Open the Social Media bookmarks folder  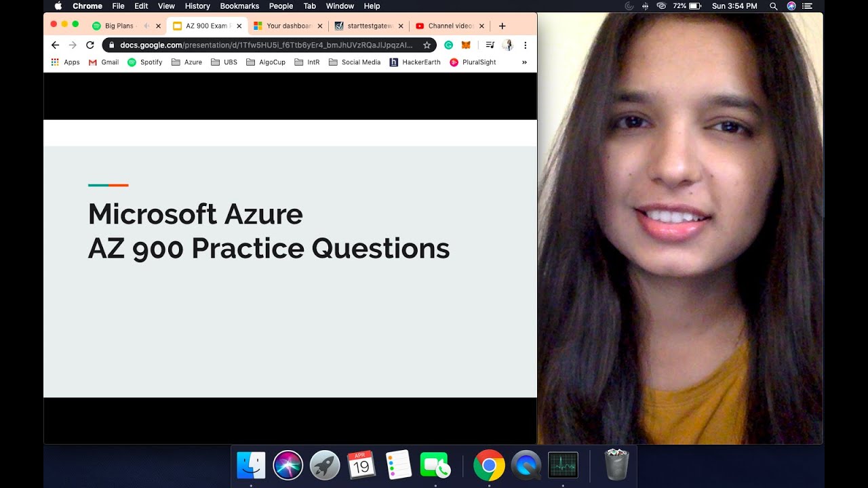[x=355, y=62]
